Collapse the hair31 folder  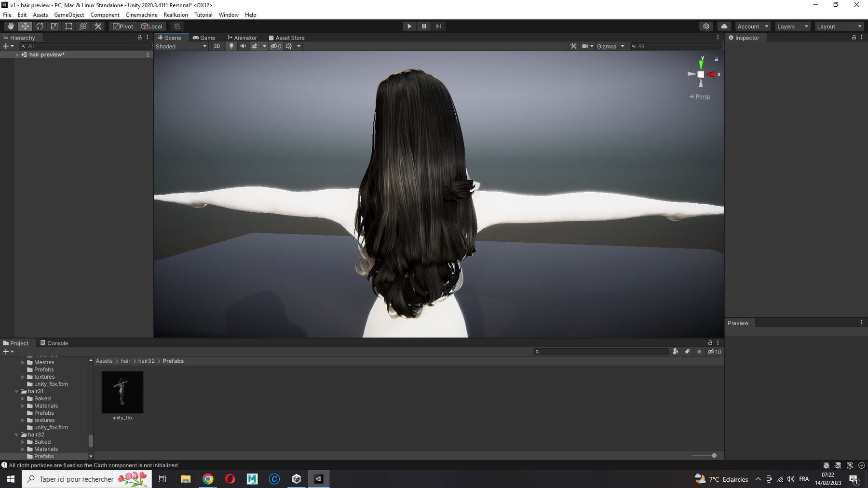tap(17, 391)
